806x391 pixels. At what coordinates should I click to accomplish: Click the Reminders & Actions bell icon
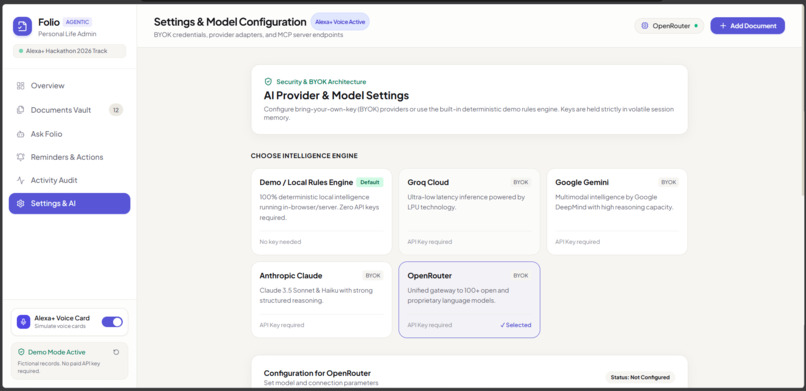[21, 157]
